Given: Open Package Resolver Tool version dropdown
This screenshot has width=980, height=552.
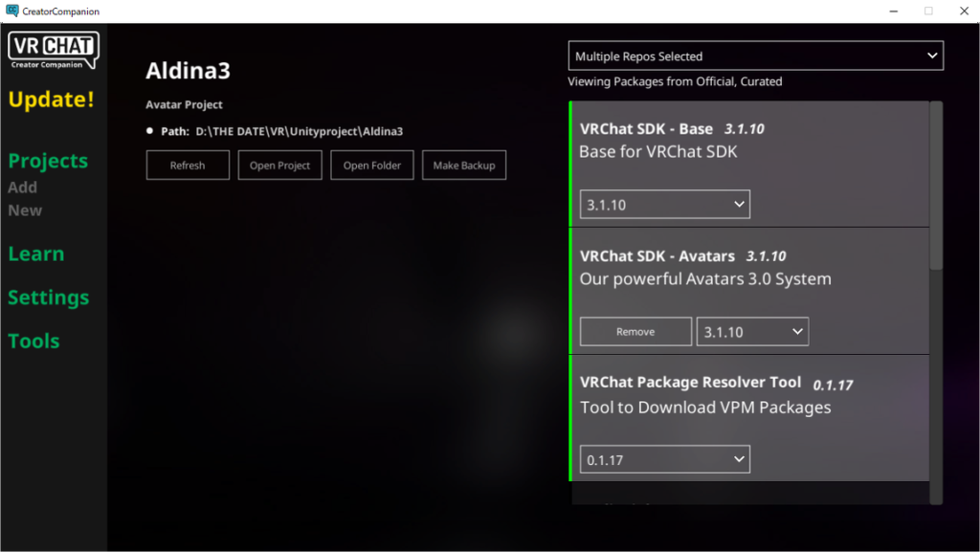Looking at the screenshot, I should 665,459.
